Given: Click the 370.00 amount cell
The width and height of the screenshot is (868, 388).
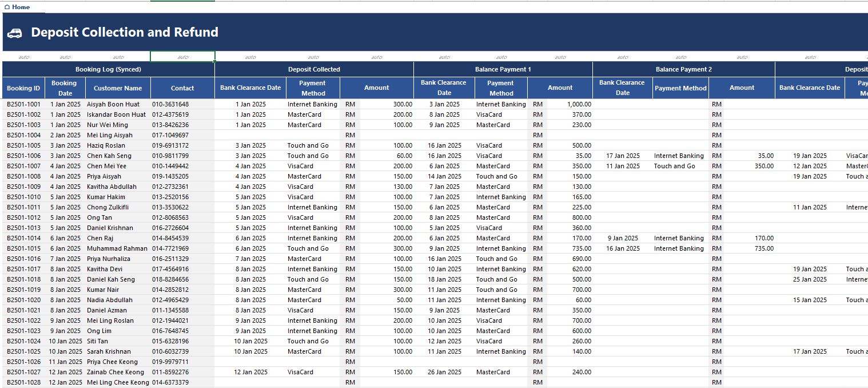Looking at the screenshot, I should click(582, 114).
